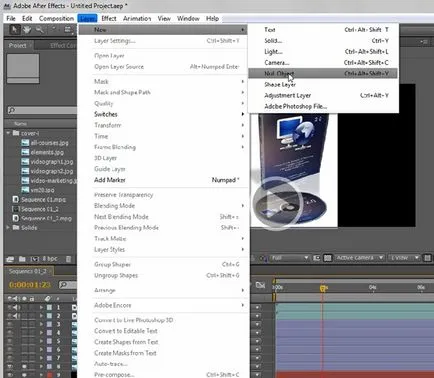Viewport: 434px width, 378px height.
Task: Toggle solo switch for layer 9
Action: (24, 375)
